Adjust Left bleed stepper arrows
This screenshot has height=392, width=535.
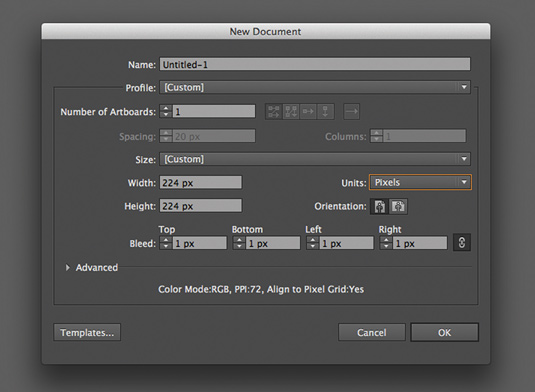[313, 243]
